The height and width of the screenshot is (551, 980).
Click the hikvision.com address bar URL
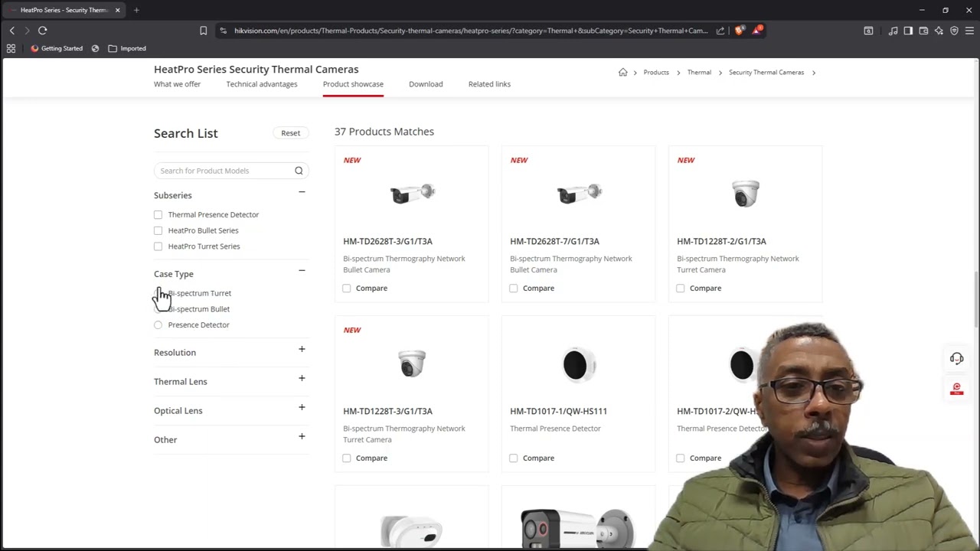(x=471, y=31)
